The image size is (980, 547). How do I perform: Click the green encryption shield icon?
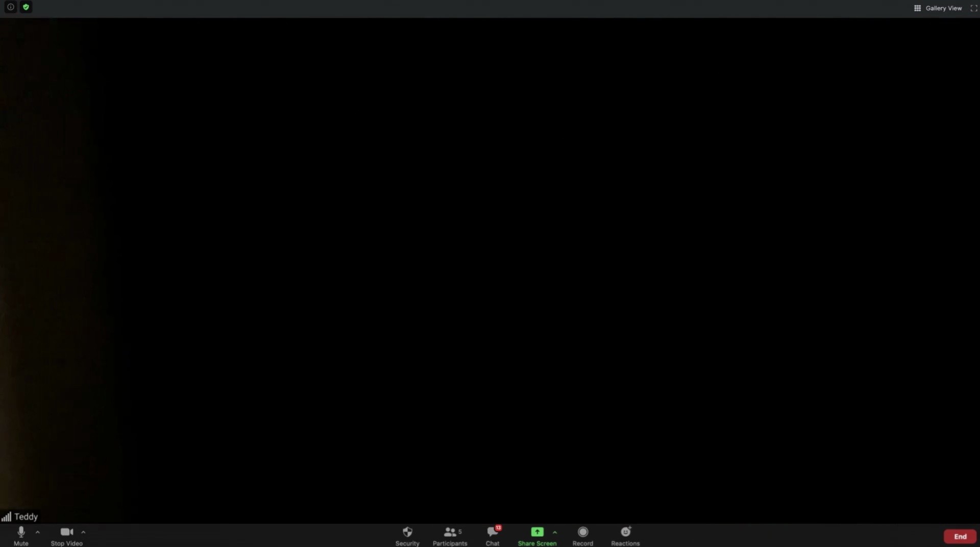click(26, 7)
